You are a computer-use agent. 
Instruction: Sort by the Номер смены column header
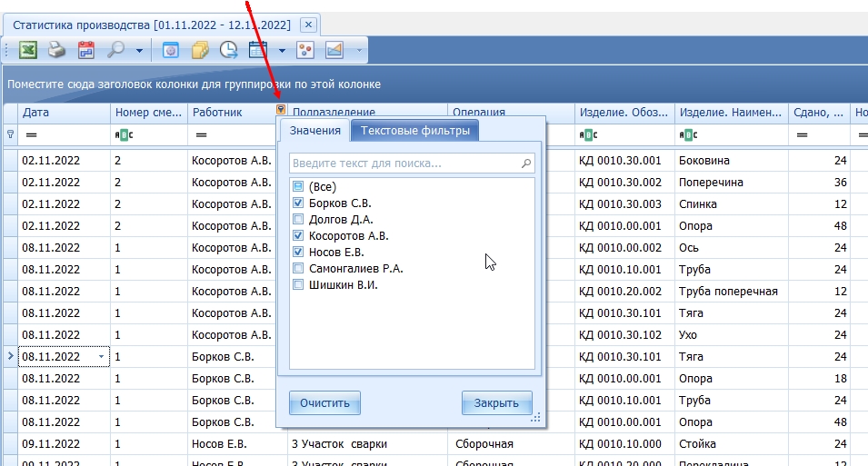149,113
